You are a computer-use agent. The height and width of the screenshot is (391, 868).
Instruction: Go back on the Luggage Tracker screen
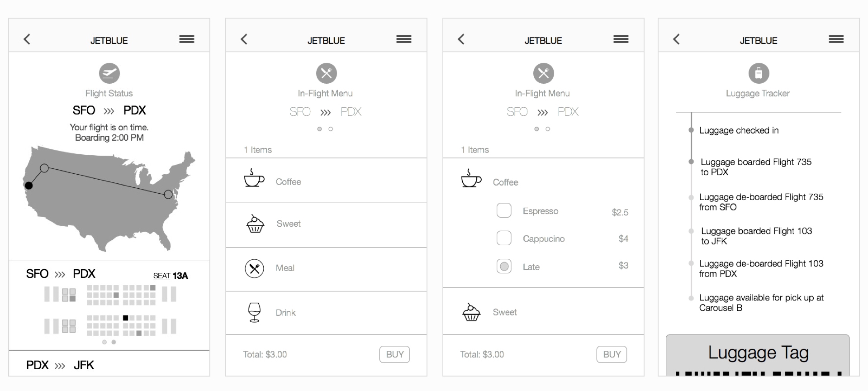[x=677, y=39]
